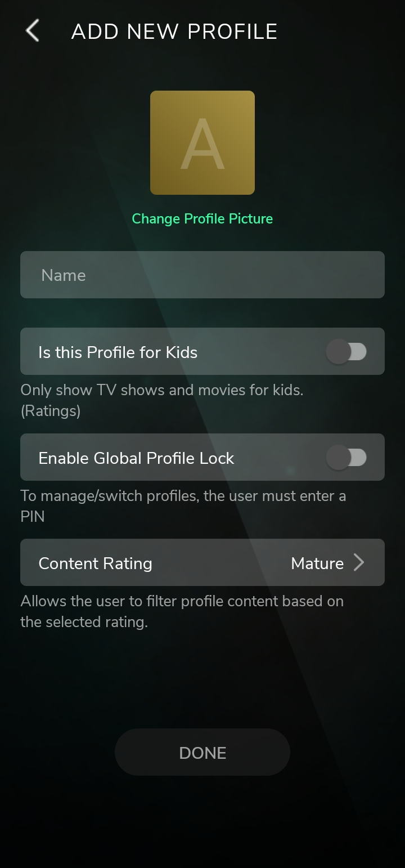Turn on the Profile for Kids switch

pyautogui.click(x=346, y=352)
